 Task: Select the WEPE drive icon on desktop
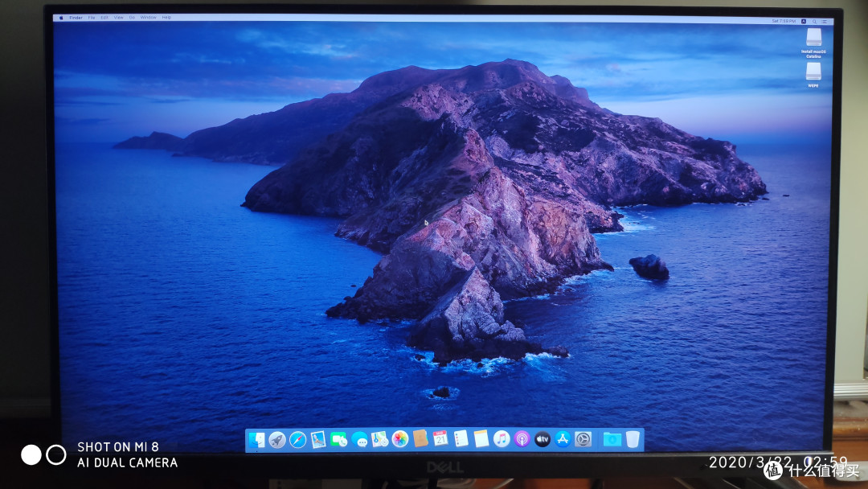click(813, 71)
